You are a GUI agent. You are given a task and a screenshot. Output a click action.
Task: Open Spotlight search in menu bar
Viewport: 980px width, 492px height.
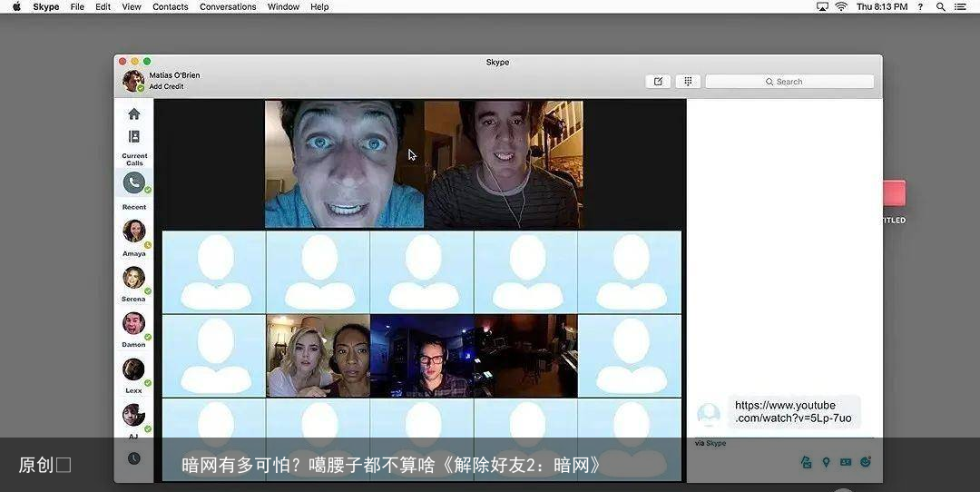(941, 7)
